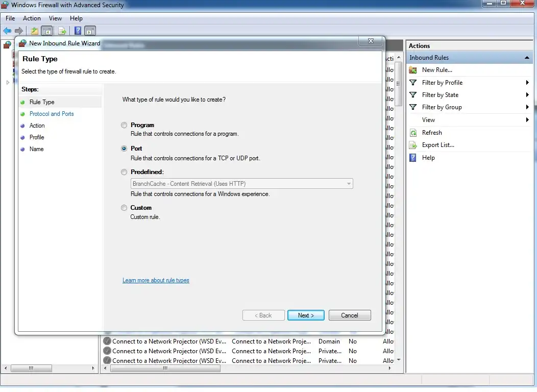Click the Name step in the Steps list
537x392 pixels.
37,149
